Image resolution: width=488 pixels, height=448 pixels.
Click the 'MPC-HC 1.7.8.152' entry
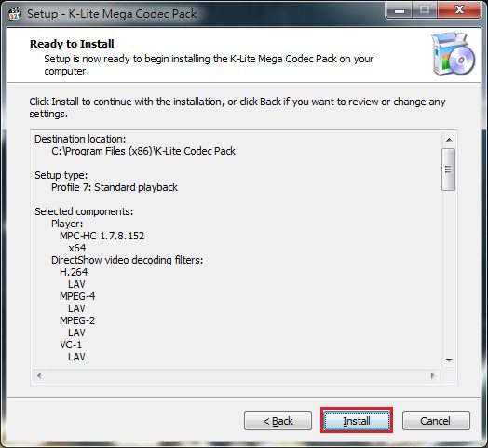coord(102,236)
